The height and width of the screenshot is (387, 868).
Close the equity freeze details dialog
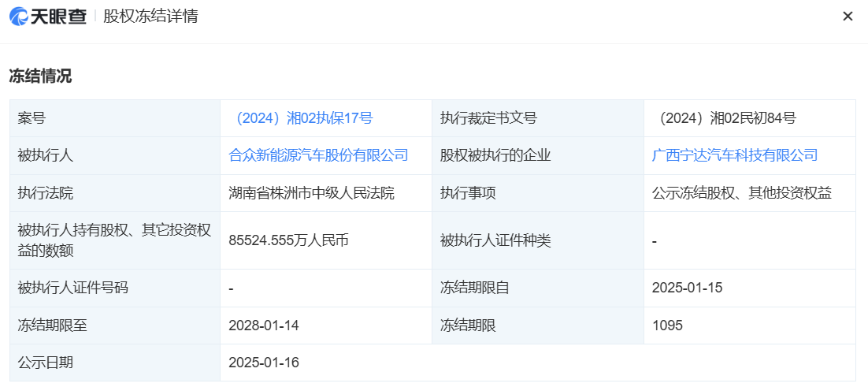(x=848, y=17)
